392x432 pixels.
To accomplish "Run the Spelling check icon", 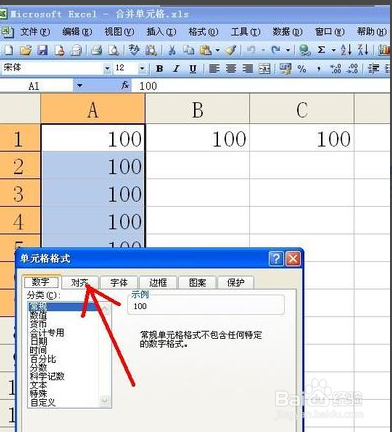I will (134, 50).
